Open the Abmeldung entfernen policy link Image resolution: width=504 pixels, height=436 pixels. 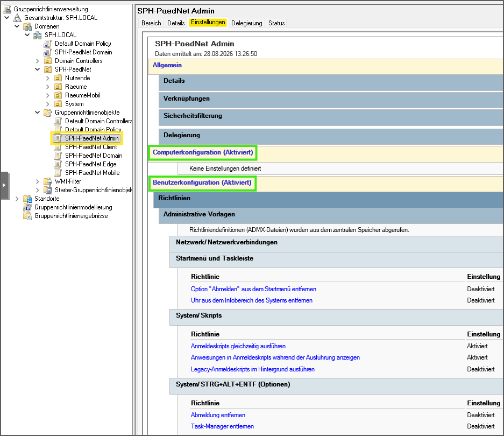(218, 415)
